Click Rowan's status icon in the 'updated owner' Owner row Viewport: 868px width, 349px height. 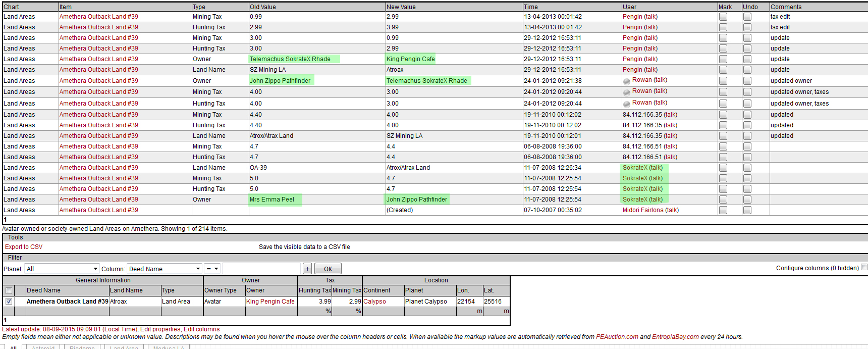[x=626, y=81]
